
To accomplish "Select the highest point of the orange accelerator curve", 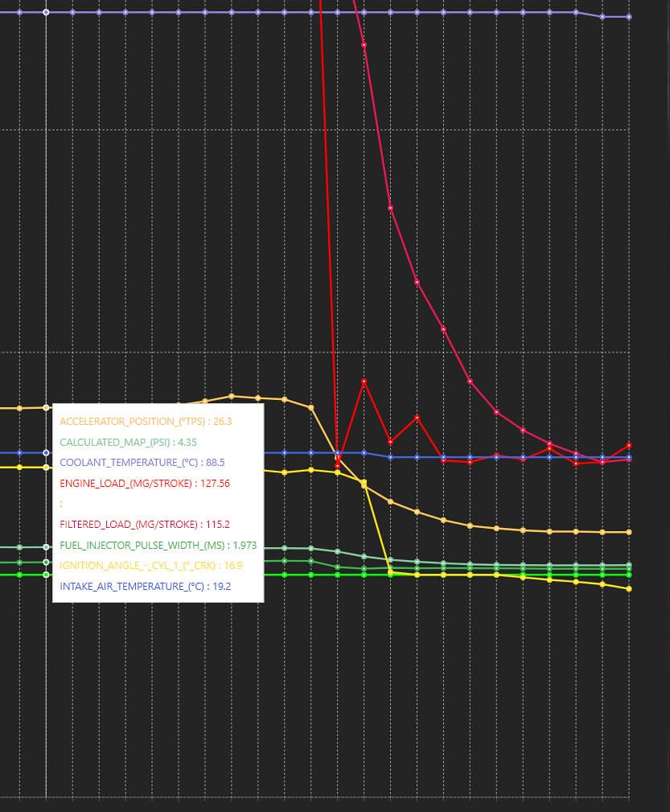I will (x=232, y=396).
